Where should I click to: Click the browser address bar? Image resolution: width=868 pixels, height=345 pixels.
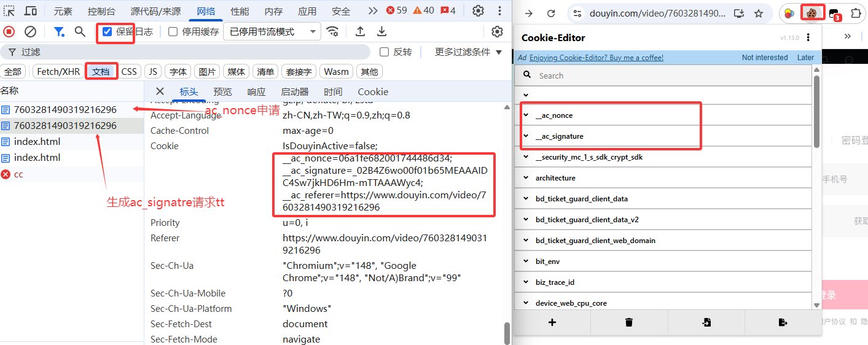point(657,14)
